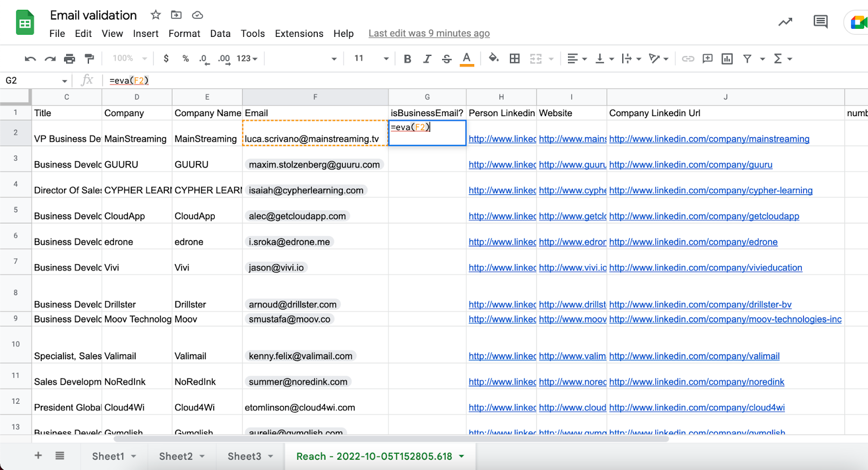Open the Functions sigma menu
This screenshot has width=868, height=470.
pos(782,59)
